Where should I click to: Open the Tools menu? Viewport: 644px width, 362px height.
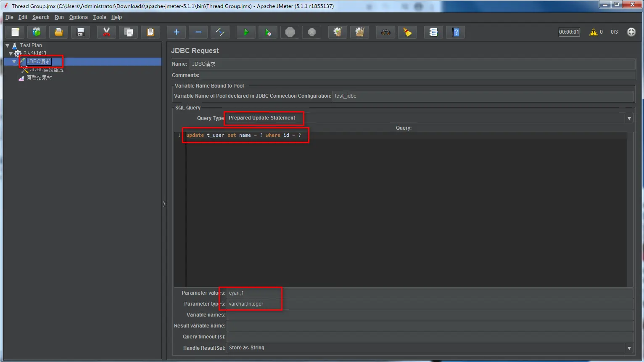pos(100,17)
